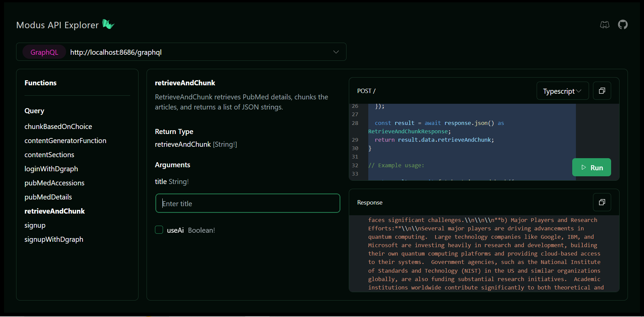Click the Response panel heading
This screenshot has height=317, width=644.
pyautogui.click(x=370, y=202)
